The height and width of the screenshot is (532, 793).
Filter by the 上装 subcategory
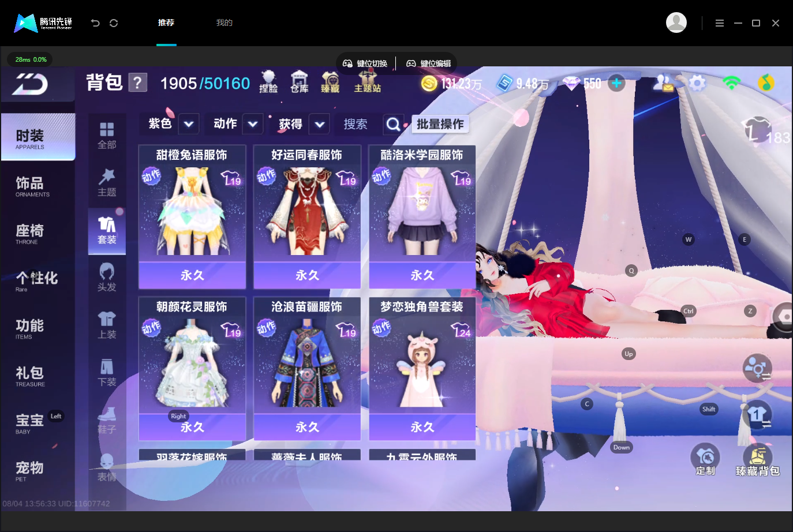coord(107,325)
